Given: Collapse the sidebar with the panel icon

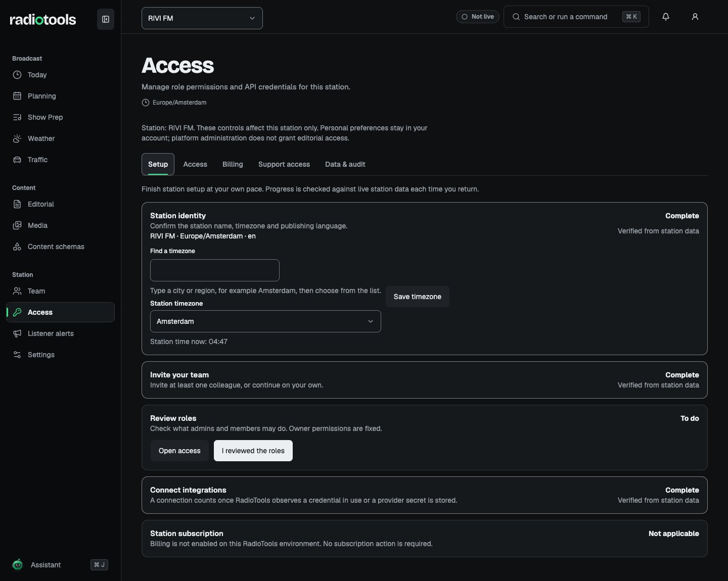Looking at the screenshot, I should point(106,19).
